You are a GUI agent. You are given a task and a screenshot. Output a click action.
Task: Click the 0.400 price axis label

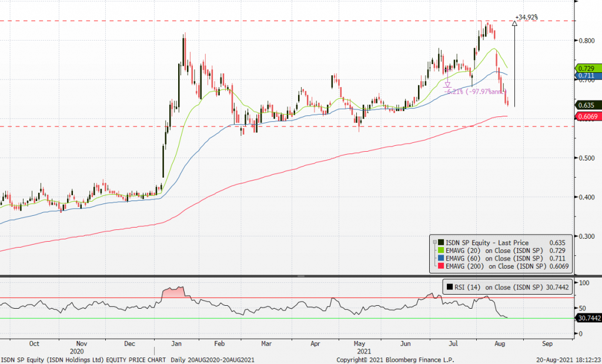tap(587, 197)
